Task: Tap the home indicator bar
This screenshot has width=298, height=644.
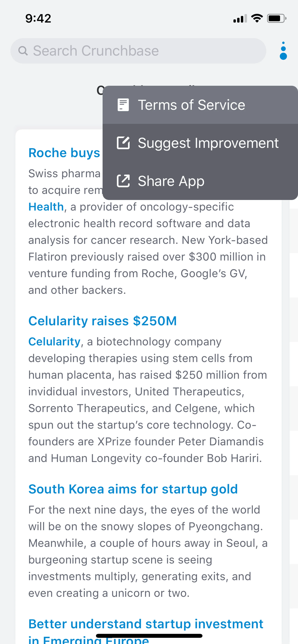Action: [149, 636]
